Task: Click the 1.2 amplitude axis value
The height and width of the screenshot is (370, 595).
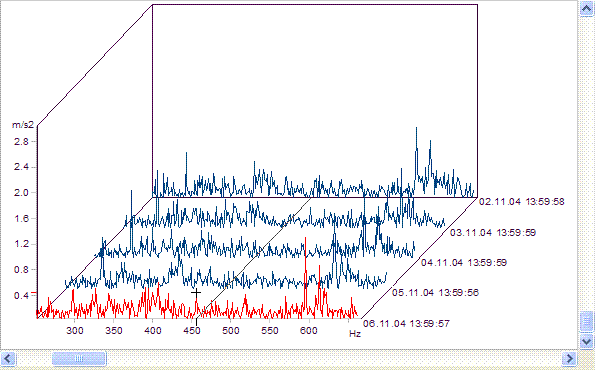Action: click(21, 244)
